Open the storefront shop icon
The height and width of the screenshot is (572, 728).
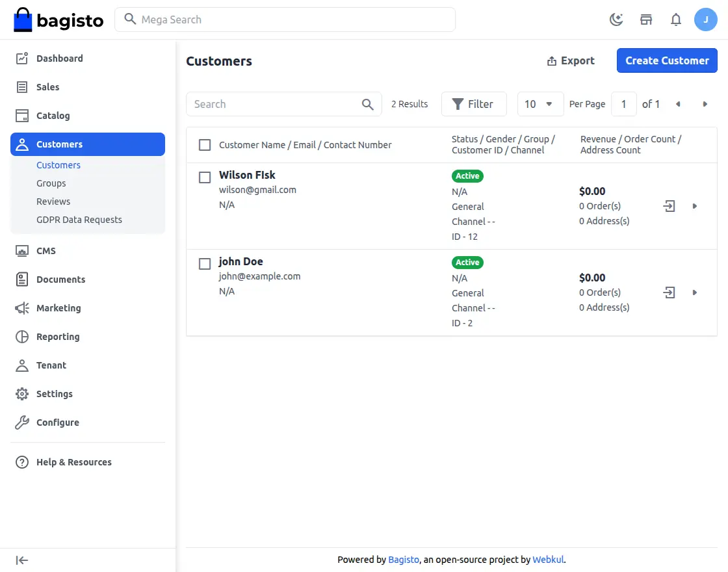[646, 19]
